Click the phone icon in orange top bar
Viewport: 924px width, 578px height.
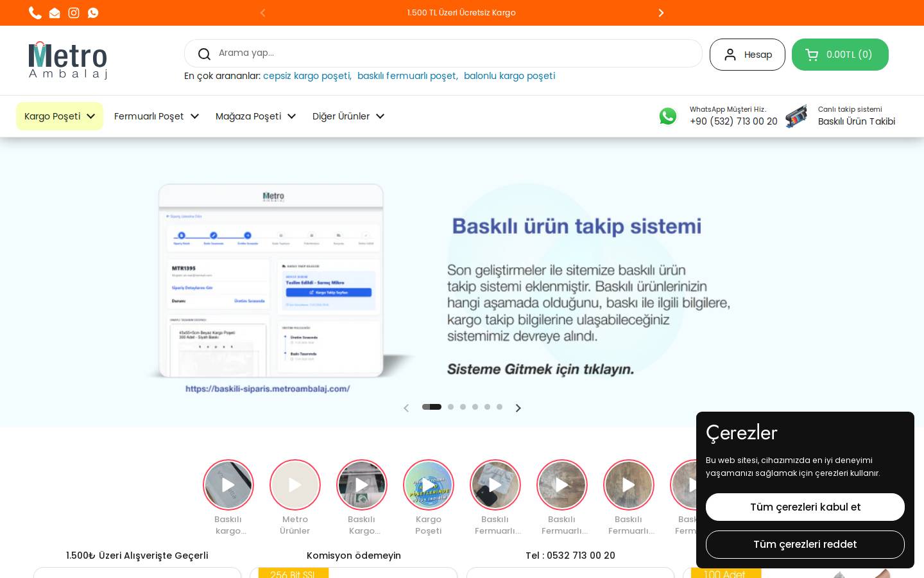35,13
